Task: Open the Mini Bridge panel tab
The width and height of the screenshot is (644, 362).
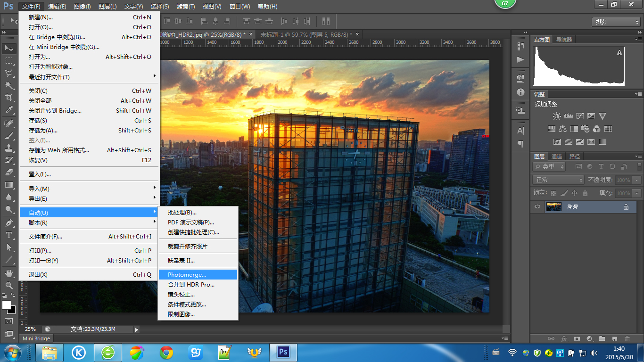Action: [36, 338]
